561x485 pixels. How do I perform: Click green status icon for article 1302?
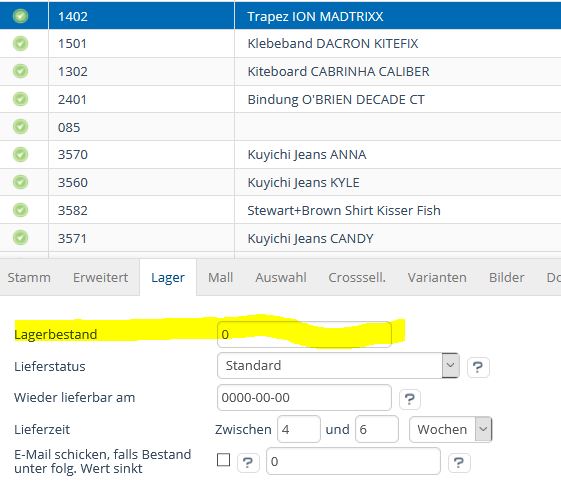pyautogui.click(x=20, y=71)
